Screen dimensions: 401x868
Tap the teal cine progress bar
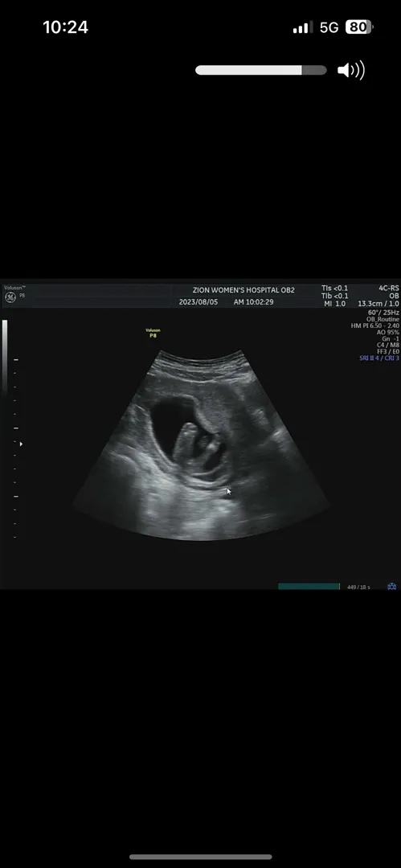309,586
